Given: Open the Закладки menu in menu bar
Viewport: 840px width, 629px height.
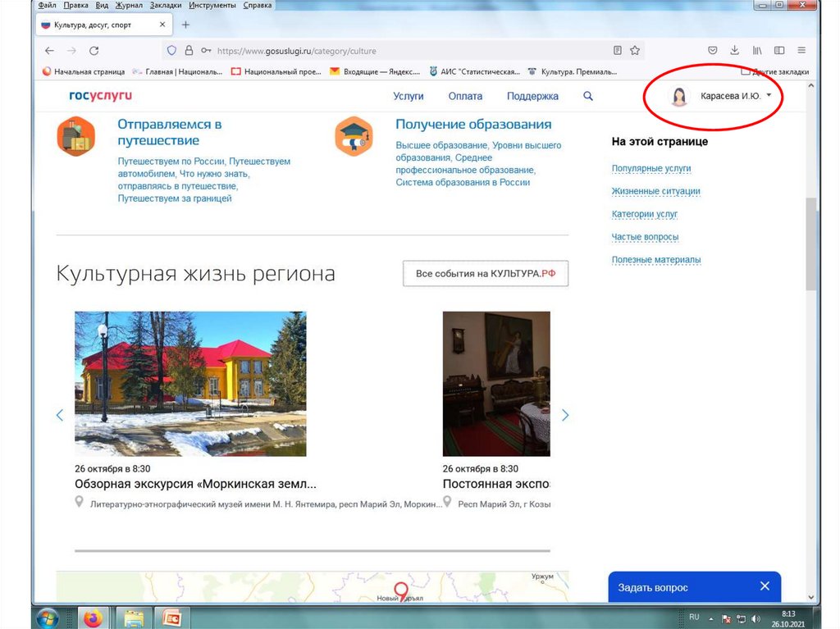Looking at the screenshot, I should pyautogui.click(x=166, y=5).
